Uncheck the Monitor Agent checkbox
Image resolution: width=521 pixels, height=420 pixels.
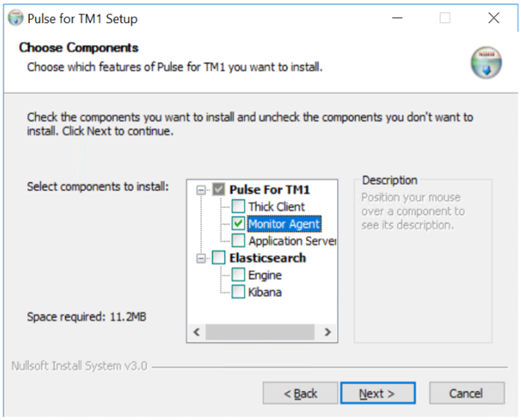238,223
